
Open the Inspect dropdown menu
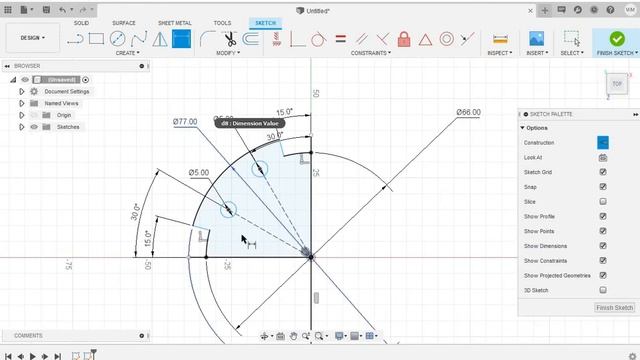click(x=500, y=53)
